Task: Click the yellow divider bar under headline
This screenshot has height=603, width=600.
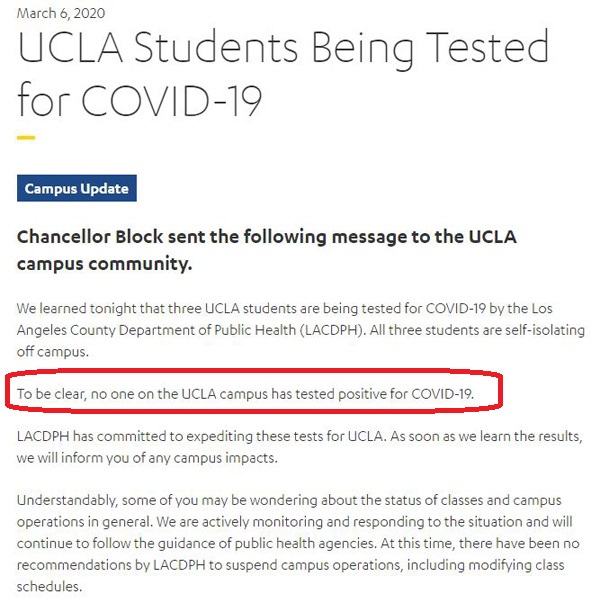Action: point(26,137)
